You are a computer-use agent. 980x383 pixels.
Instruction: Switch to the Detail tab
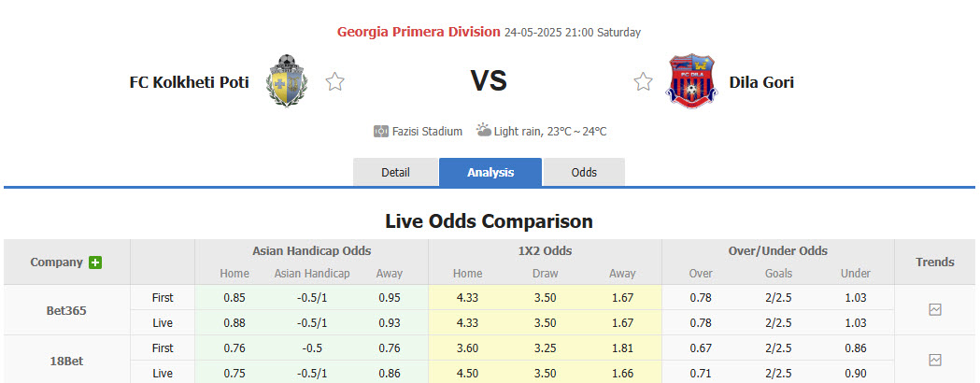(396, 173)
